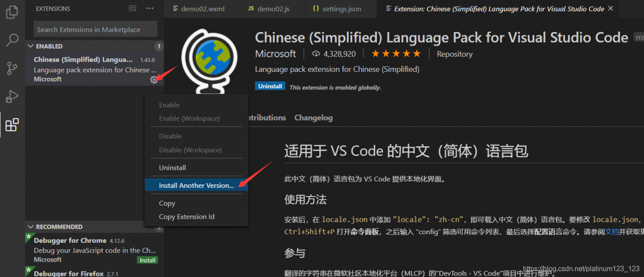Viewport: 644px width, 277px height.
Task: Open the Explorer view in activity bar
Action: [12, 12]
